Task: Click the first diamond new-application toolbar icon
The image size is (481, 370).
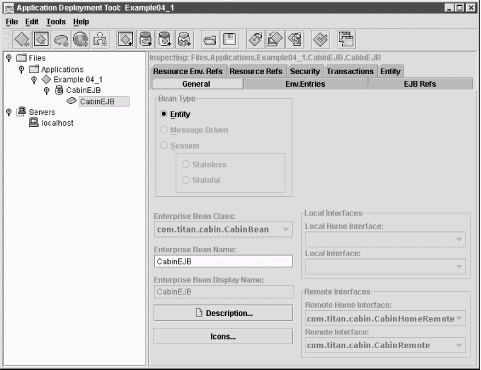Action: click(x=22, y=39)
